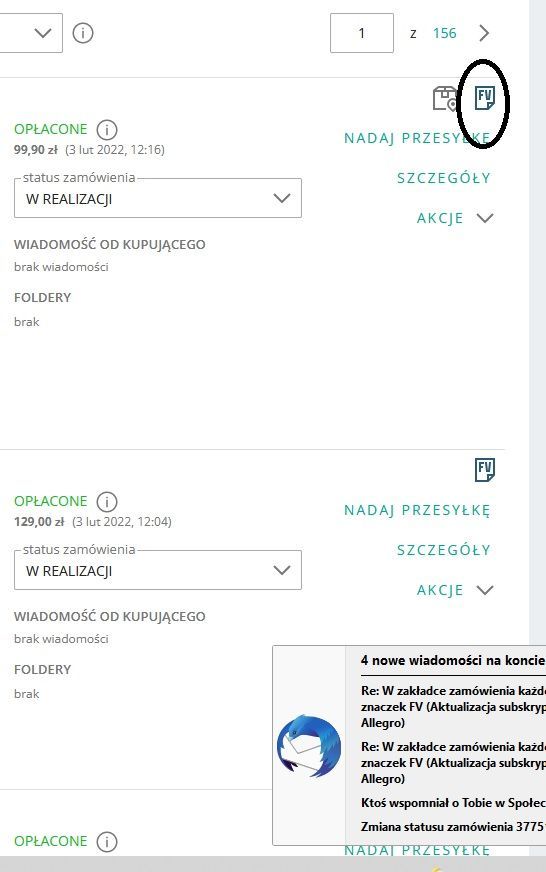Image resolution: width=546 pixels, height=872 pixels.
Task: Click the info icon beside OPŁACONE on the 129,00 zł order
Action: click(x=107, y=502)
